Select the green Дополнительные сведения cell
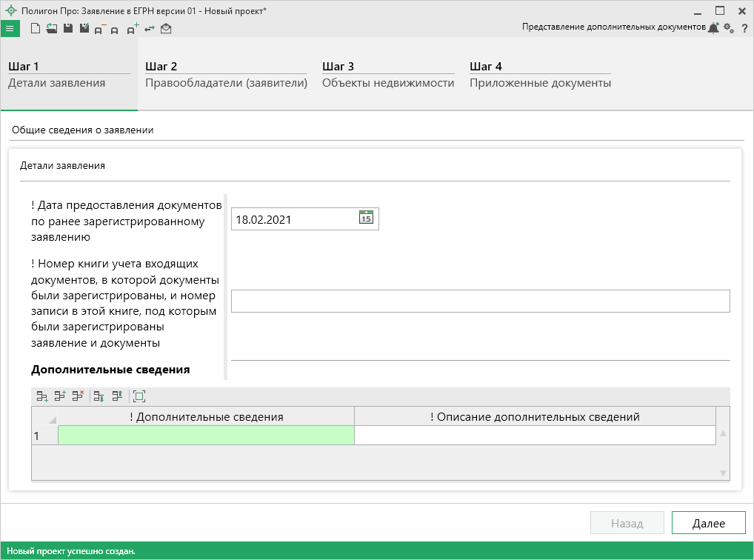The image size is (754, 560). pos(206,436)
